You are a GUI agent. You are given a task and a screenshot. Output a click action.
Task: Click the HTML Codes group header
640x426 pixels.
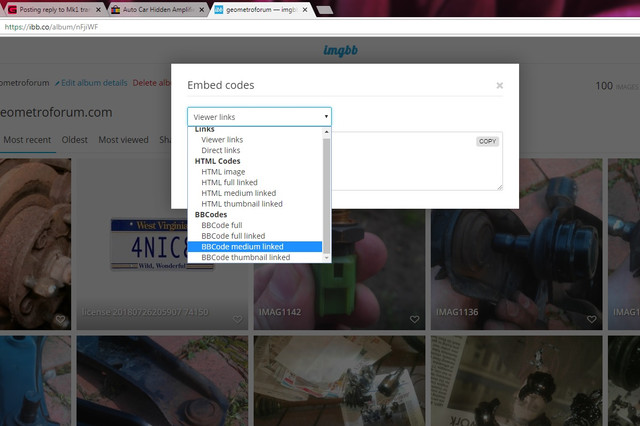217,161
